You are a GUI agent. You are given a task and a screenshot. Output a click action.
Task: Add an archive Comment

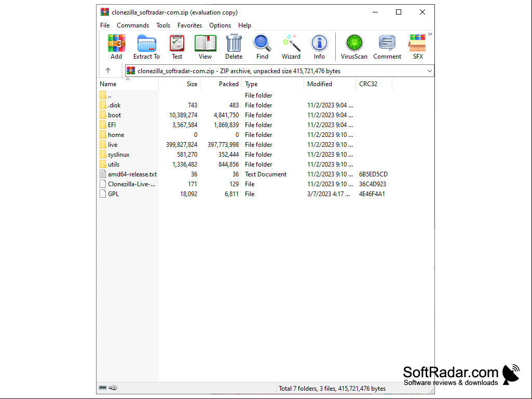coord(387,43)
